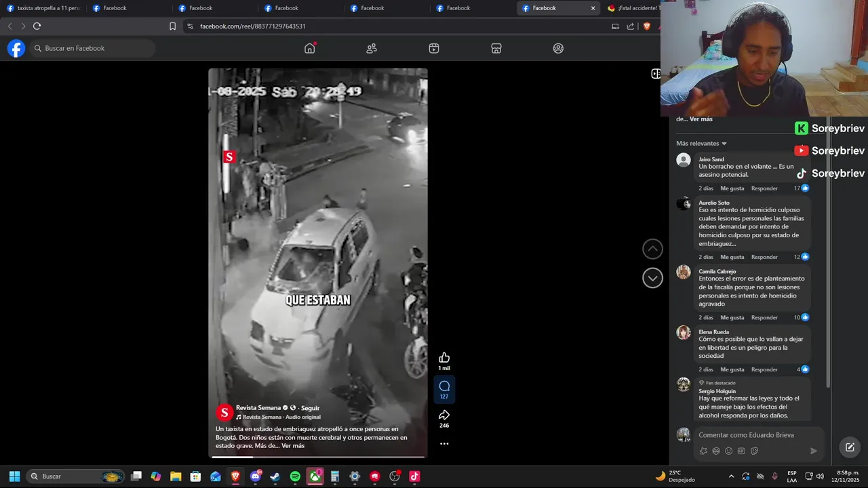Click the Windows taskbar Buscar search box

[x=77, y=476]
